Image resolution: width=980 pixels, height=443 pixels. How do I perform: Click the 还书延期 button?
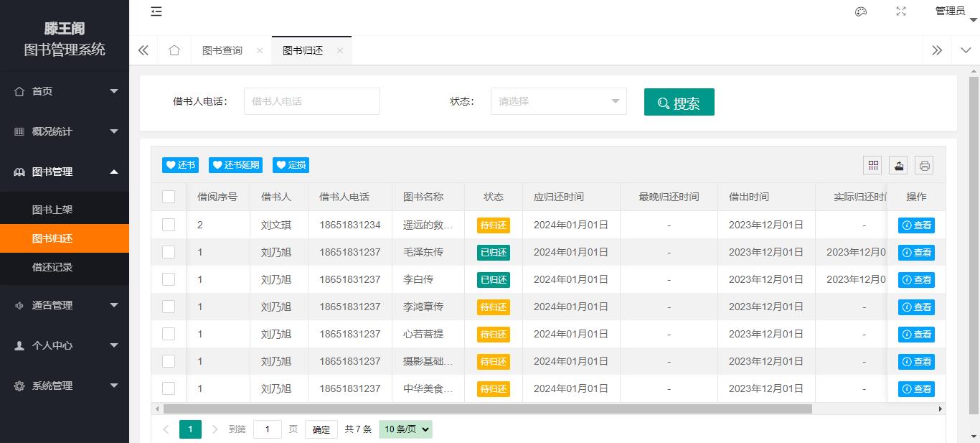235,165
